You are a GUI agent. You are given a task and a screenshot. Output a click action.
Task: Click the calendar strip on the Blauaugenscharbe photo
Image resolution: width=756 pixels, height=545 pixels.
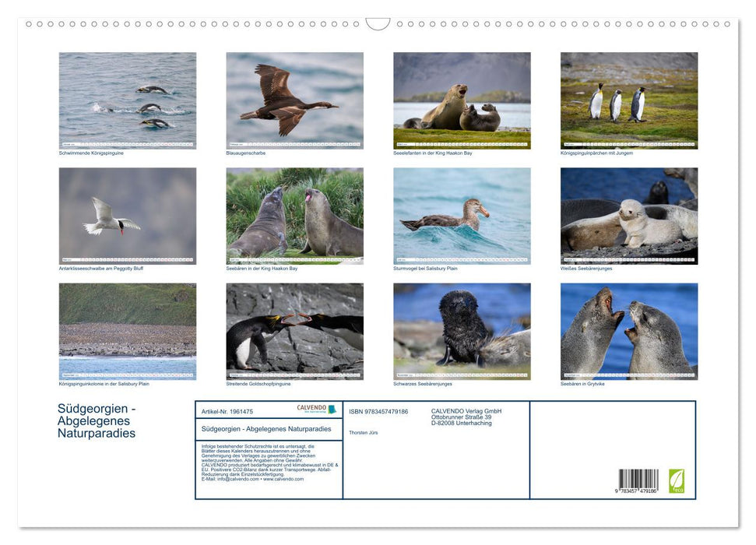(294, 142)
